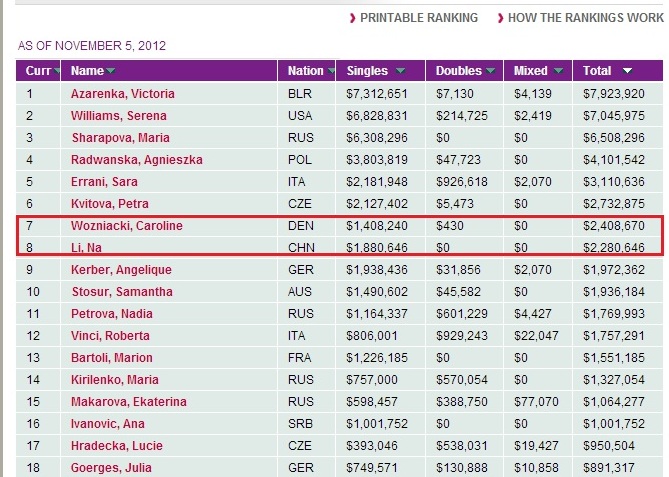Viewport: 669px width, 477px height.
Task: Click the Mixed column sort triangle
Action: (558, 71)
